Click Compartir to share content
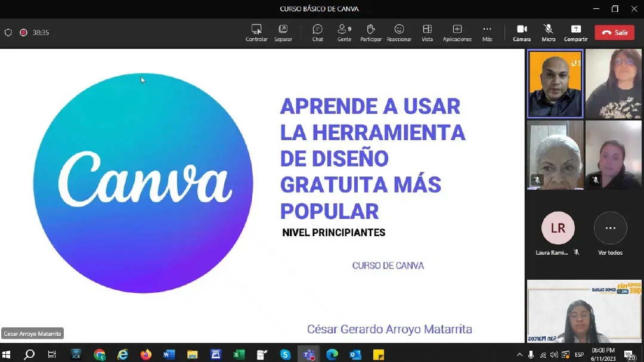 pos(576,32)
